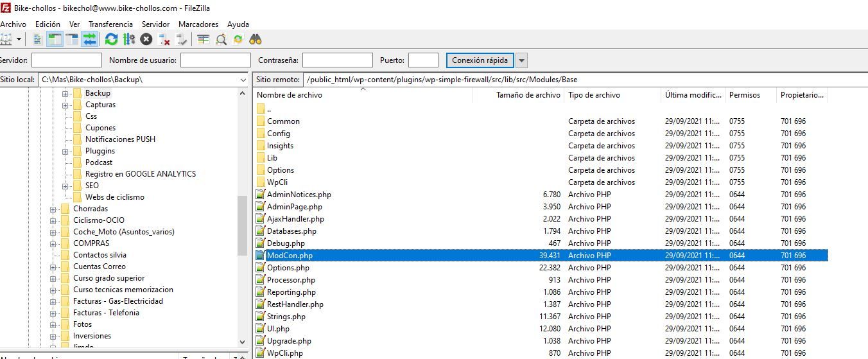This screenshot has width=868, height=359.
Task: Expand the COMPRAS folder in local tree
Action: click(53, 243)
